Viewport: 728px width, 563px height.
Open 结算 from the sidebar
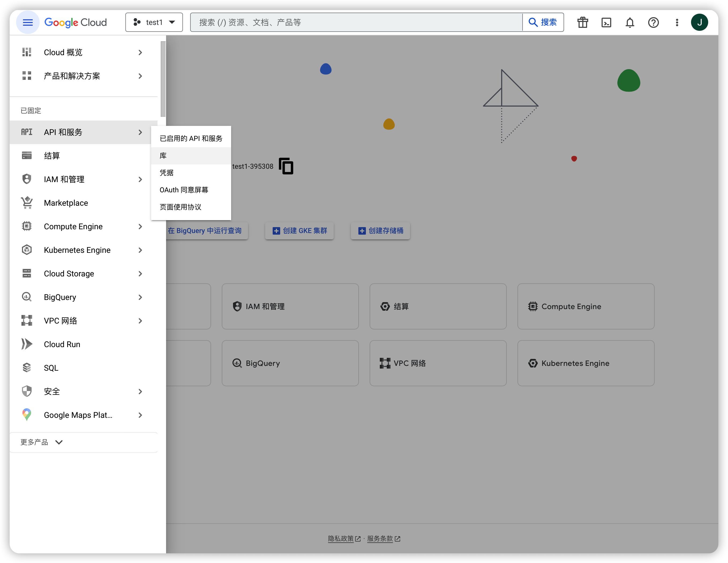coord(83,156)
